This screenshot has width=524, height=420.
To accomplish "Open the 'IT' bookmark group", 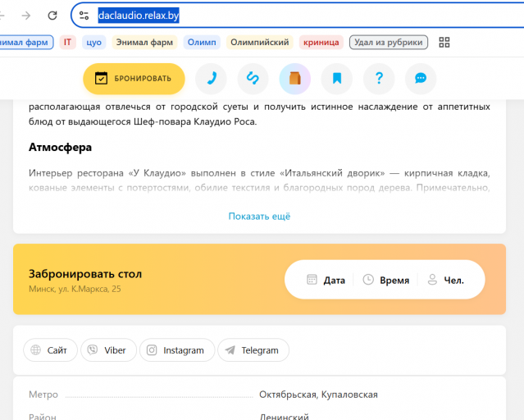I will [x=67, y=43].
